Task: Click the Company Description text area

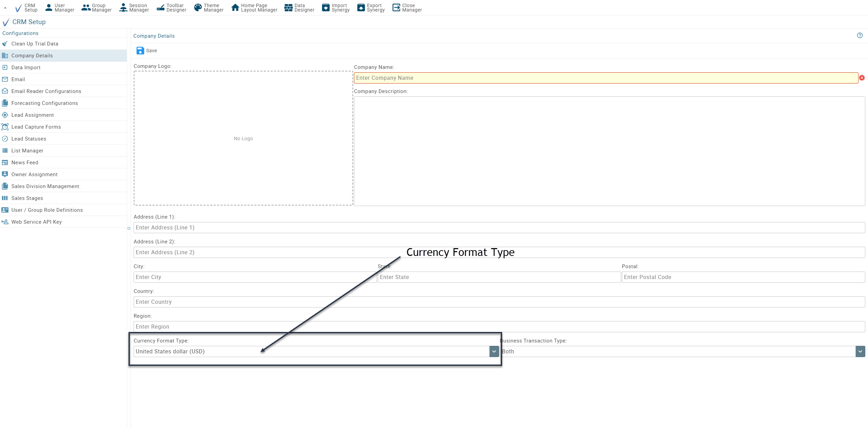Action: point(609,151)
